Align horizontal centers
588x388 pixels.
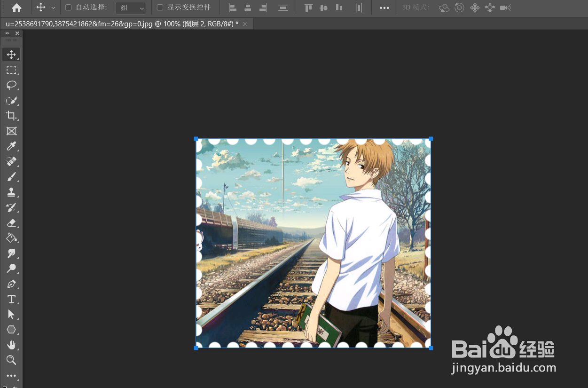point(248,8)
